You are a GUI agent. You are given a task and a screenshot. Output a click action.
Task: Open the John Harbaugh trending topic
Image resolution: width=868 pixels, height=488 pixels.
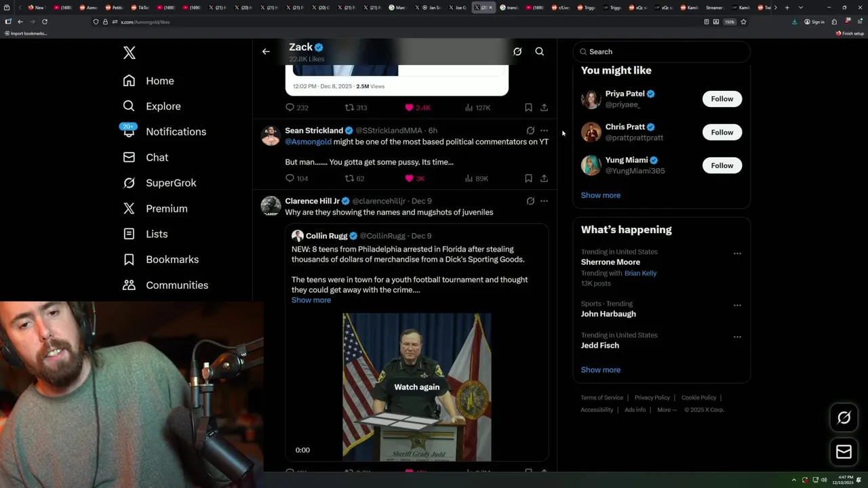point(608,314)
